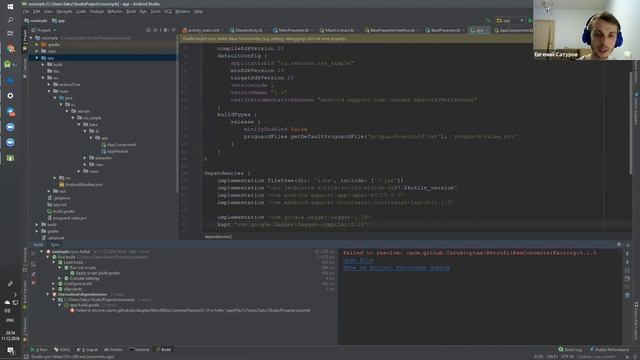The image size is (640, 360).
Task: Click the red stop/cancel icon in Build panel
Action: coord(33,282)
